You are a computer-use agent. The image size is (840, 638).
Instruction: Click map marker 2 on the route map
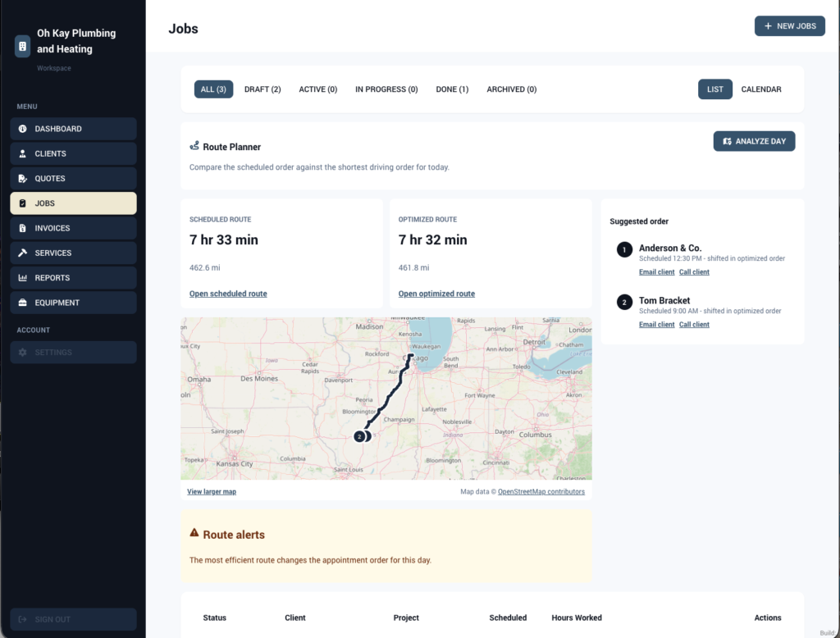tap(359, 436)
